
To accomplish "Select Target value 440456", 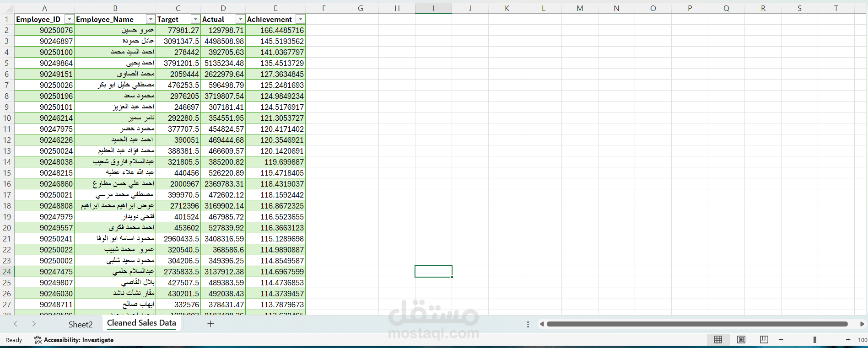I will click(178, 173).
